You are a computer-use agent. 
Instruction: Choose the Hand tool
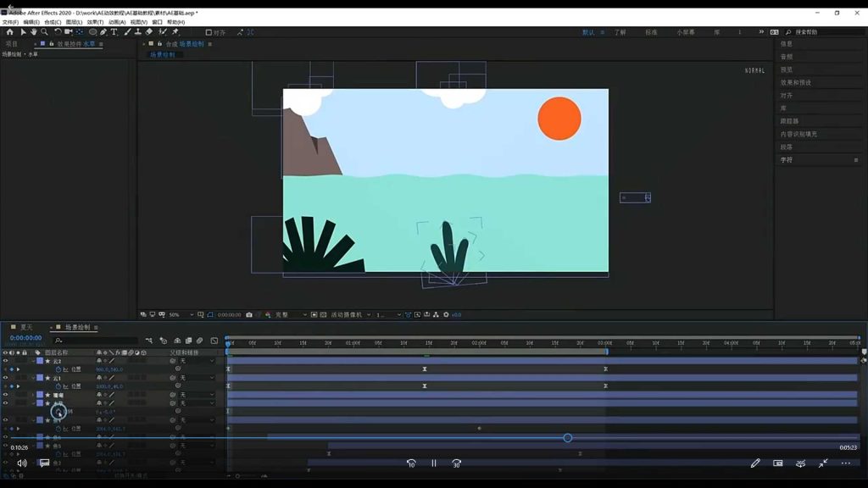coord(34,32)
